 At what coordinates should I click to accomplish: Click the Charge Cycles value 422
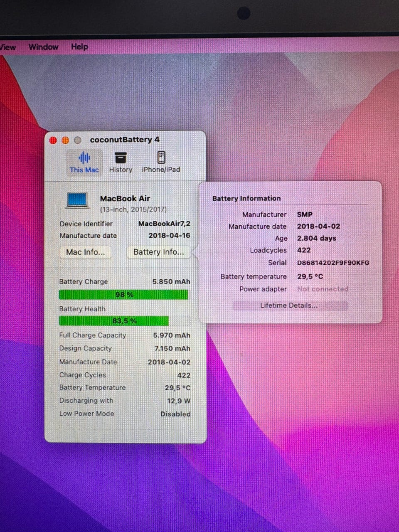(184, 375)
